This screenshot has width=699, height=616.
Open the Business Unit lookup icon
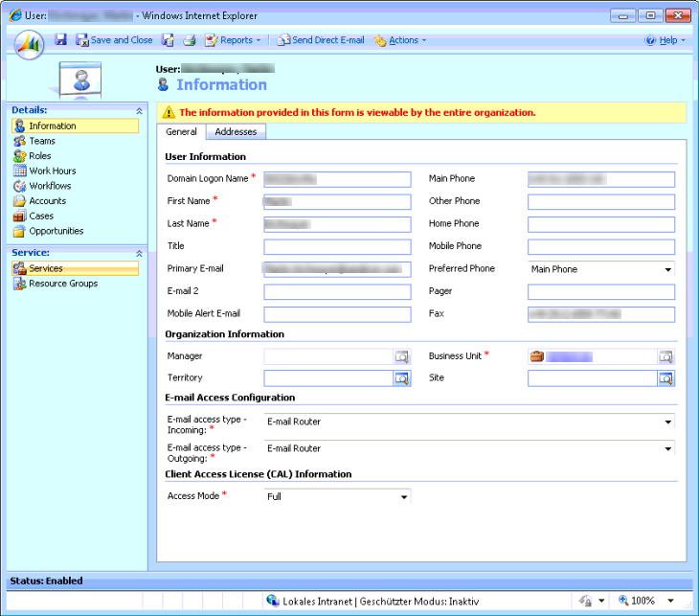tap(665, 356)
